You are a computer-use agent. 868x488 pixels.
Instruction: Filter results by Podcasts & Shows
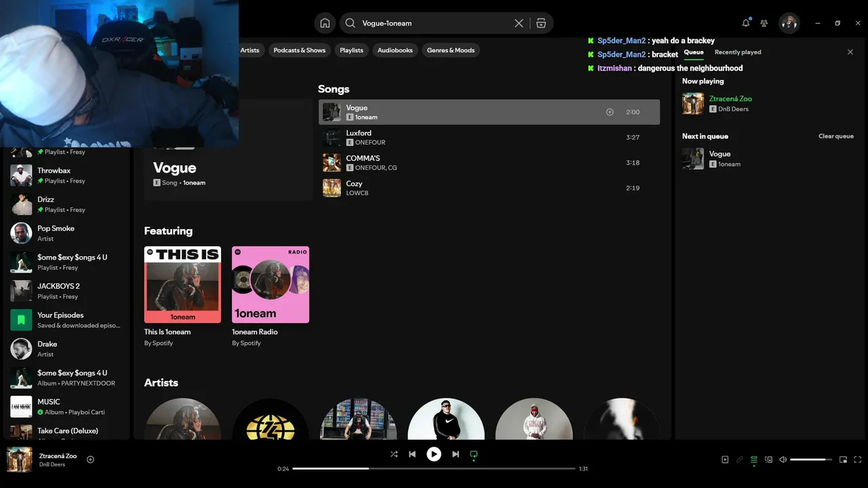(299, 50)
